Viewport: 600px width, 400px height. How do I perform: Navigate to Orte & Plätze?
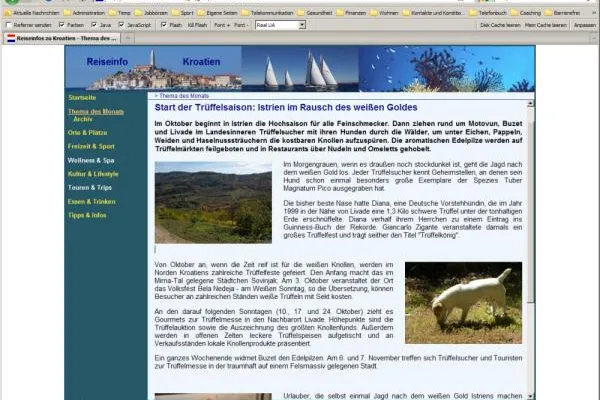pos(87,132)
